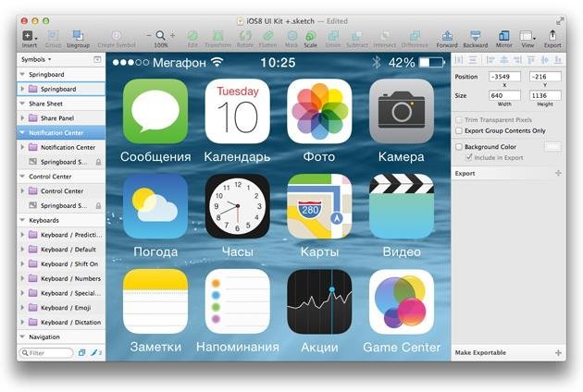
Task: Add export with Make Exportable plus
Action: point(558,352)
